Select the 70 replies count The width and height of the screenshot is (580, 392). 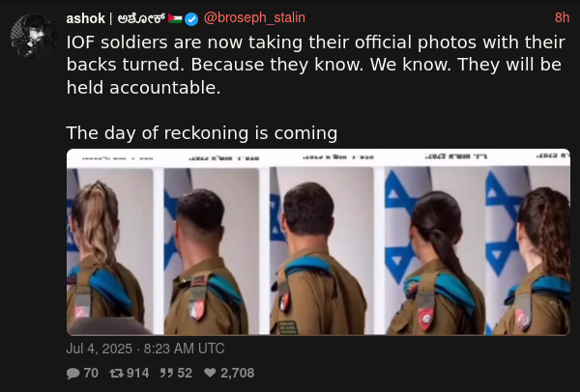(91, 373)
